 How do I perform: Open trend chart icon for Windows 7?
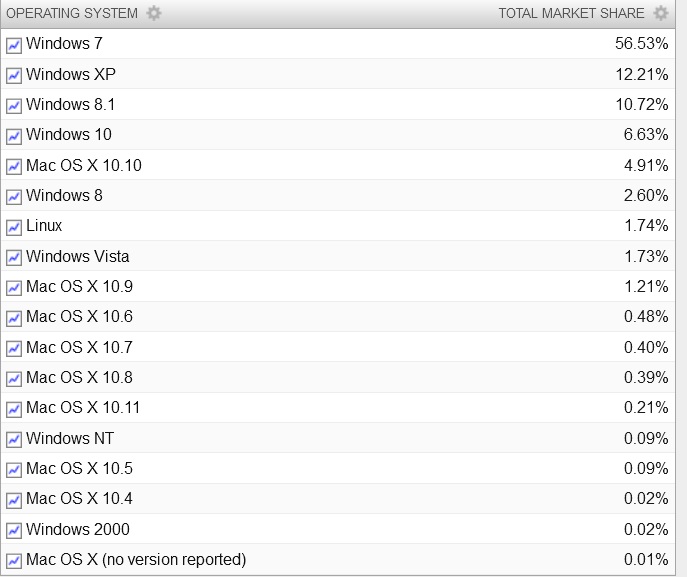point(14,45)
